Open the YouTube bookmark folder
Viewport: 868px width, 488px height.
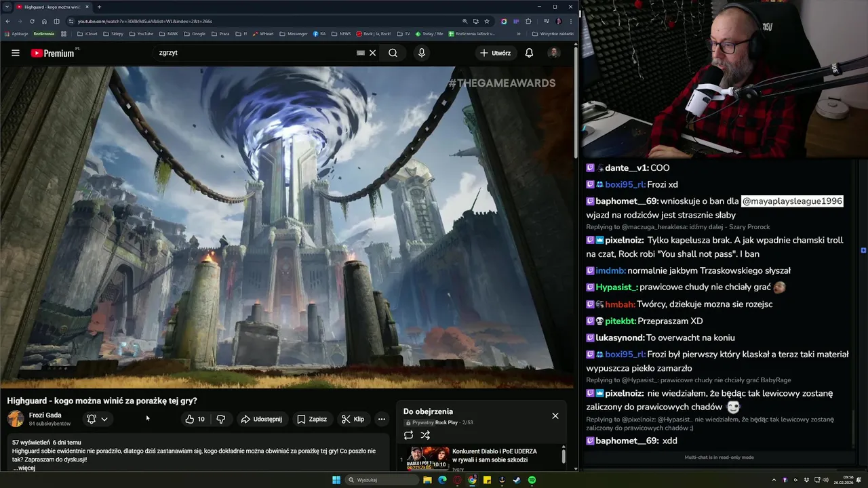coord(140,33)
